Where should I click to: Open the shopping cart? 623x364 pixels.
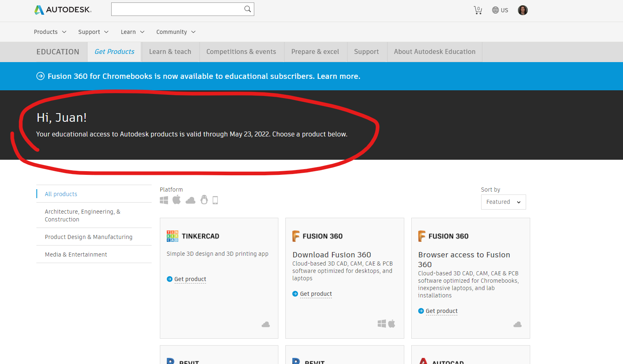pos(477,10)
